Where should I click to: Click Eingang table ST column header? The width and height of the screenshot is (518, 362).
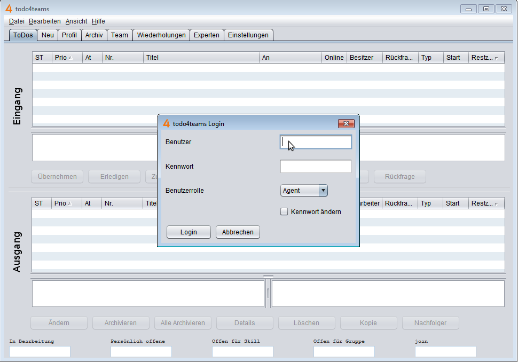coord(42,58)
